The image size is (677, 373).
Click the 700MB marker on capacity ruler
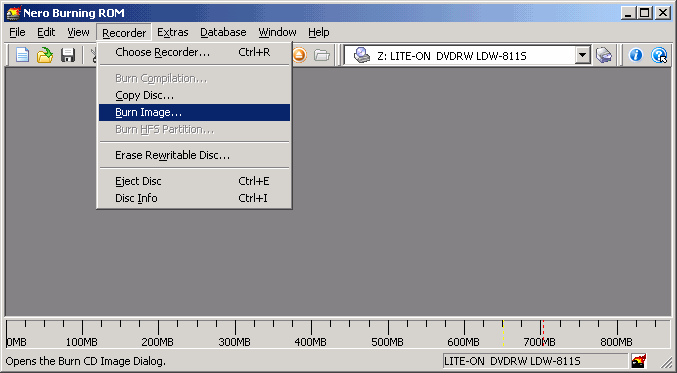540,342
